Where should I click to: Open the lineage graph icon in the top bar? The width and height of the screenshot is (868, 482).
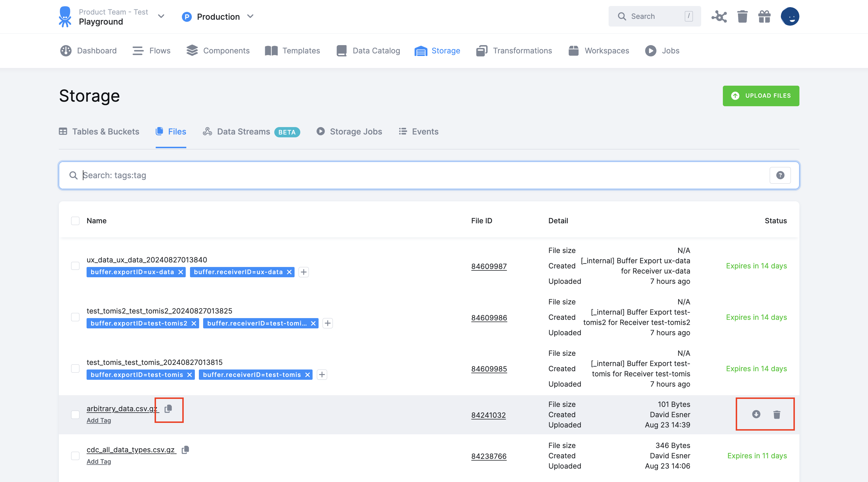click(719, 16)
